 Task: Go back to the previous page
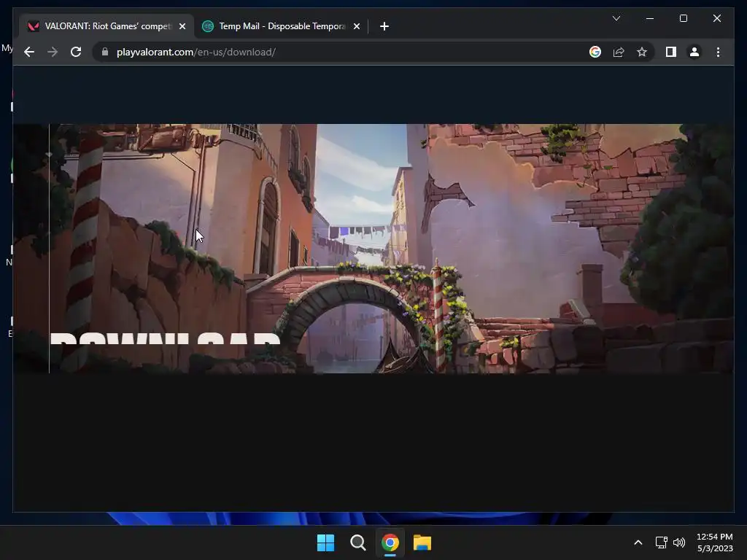click(x=29, y=52)
